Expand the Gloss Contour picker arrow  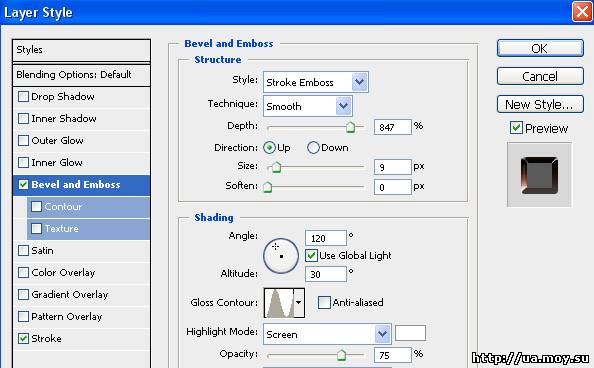[x=299, y=302]
